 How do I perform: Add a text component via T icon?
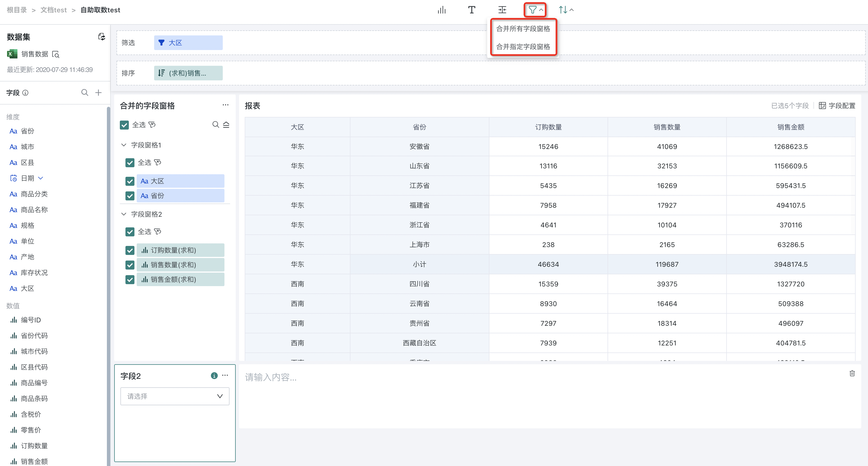(472, 10)
